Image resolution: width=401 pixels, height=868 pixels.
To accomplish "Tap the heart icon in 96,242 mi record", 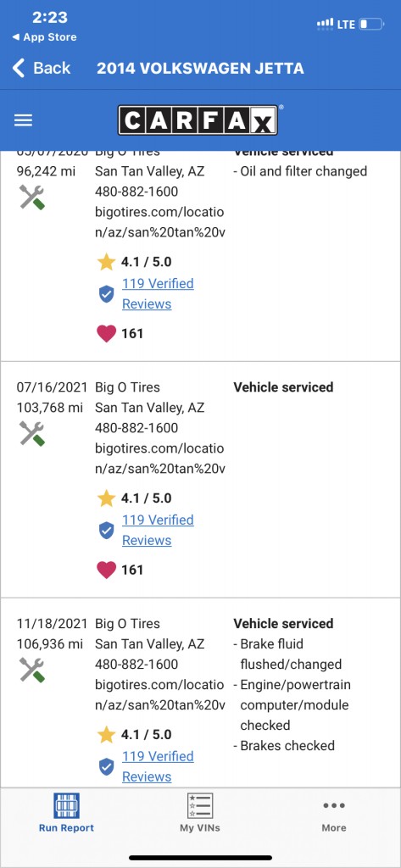I will 106,333.
